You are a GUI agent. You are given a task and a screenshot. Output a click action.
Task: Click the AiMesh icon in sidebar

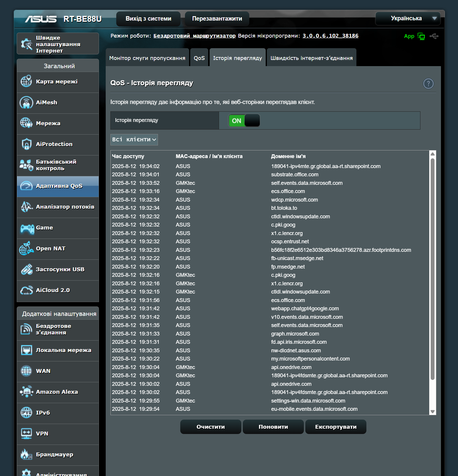click(26, 102)
